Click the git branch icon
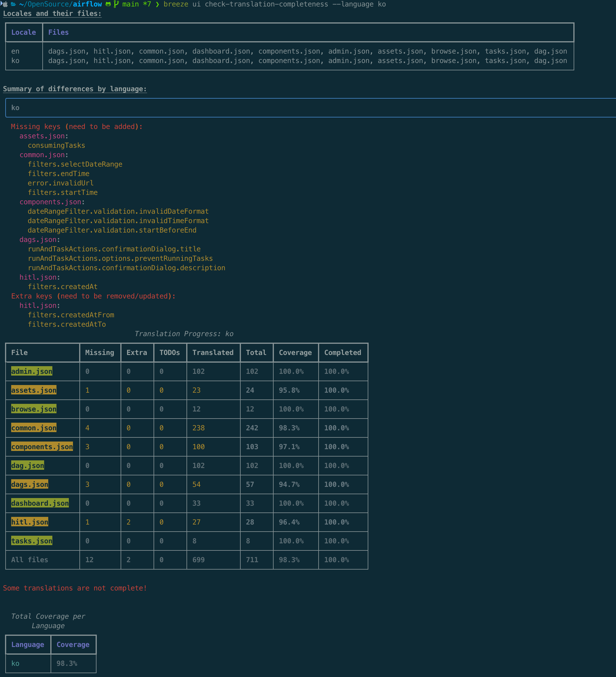Screen dimensions: 616x677 tap(116, 4)
